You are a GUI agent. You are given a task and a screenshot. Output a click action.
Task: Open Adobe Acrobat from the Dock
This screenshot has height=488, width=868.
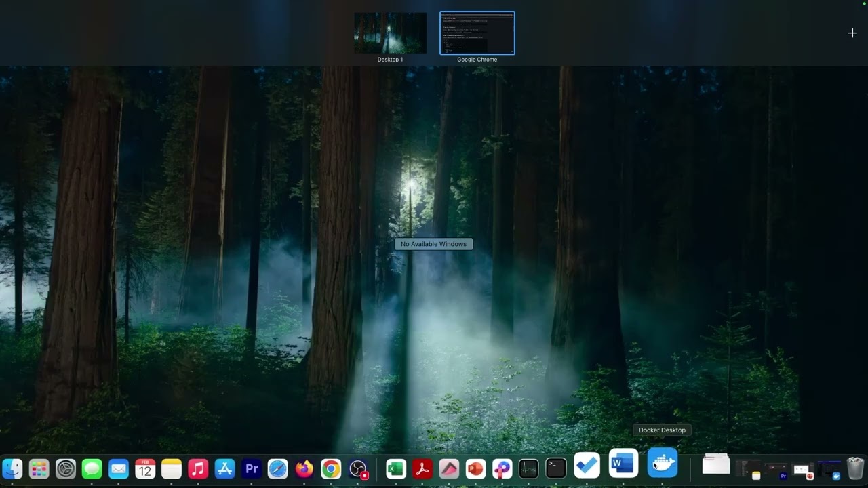pos(422,468)
